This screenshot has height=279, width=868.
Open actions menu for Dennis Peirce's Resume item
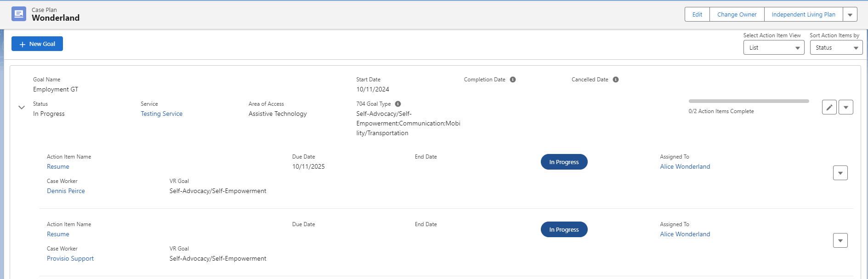pyautogui.click(x=840, y=173)
